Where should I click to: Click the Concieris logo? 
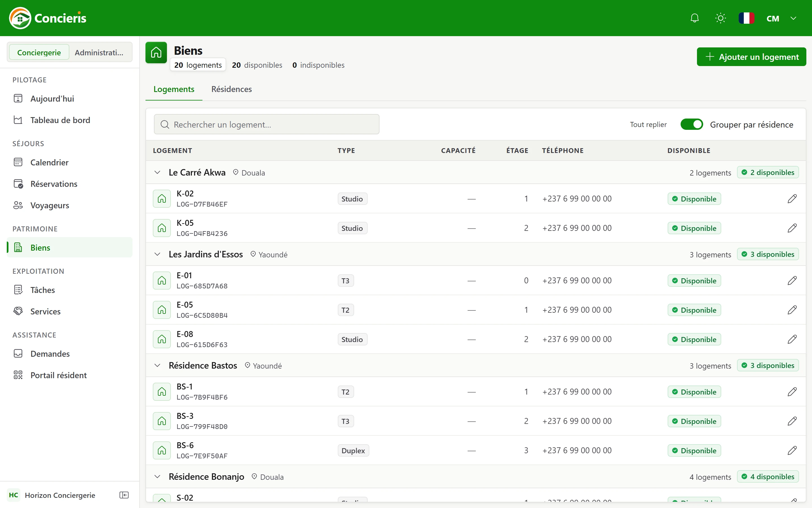point(48,18)
